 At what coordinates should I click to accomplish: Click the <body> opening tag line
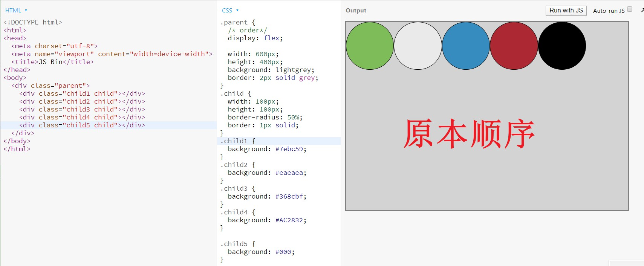[15, 78]
